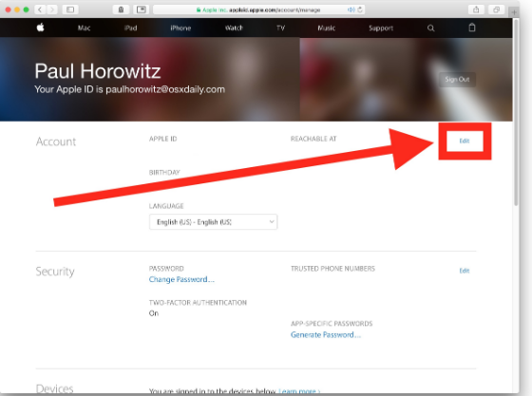Open the shopping bag icon

[x=472, y=28]
